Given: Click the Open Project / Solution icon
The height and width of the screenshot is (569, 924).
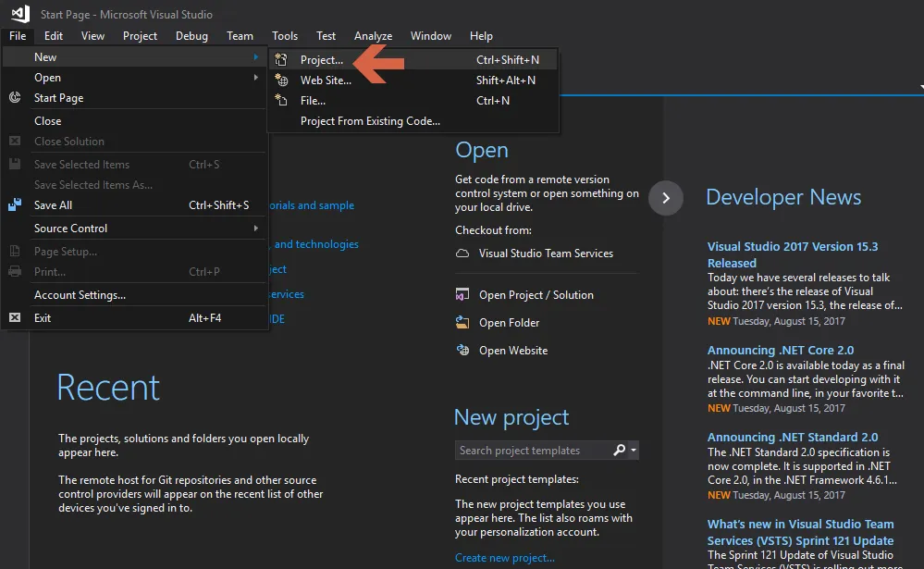Looking at the screenshot, I should 462,295.
